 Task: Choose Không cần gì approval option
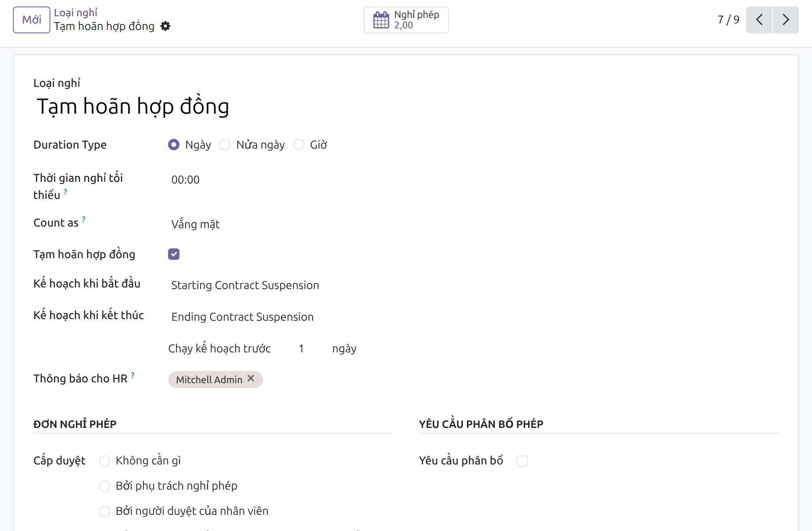(105, 461)
